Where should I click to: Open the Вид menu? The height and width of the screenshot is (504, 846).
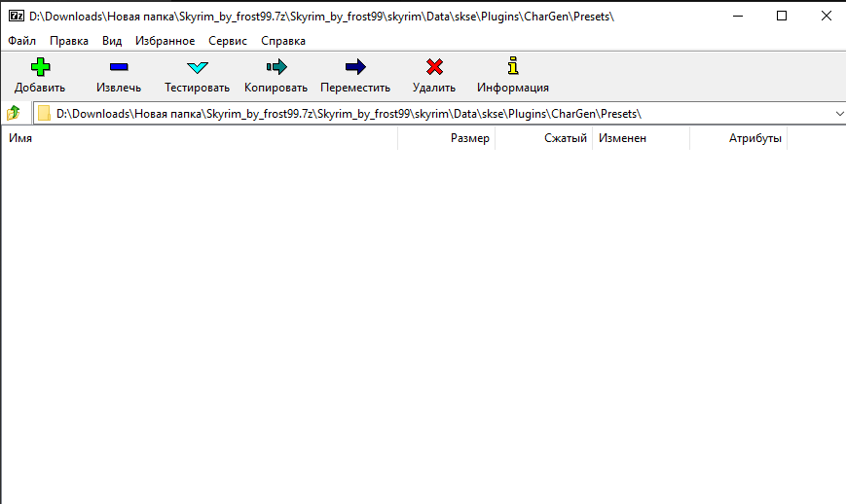pos(112,41)
